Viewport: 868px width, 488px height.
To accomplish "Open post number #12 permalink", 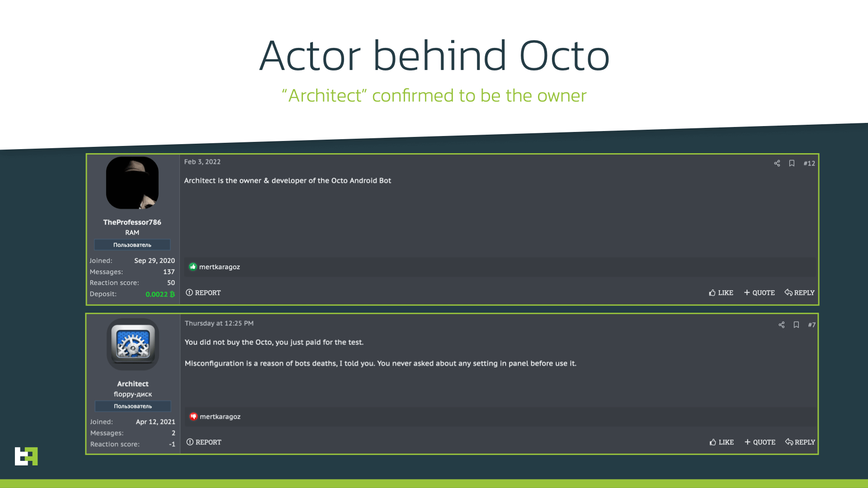I will click(x=809, y=164).
